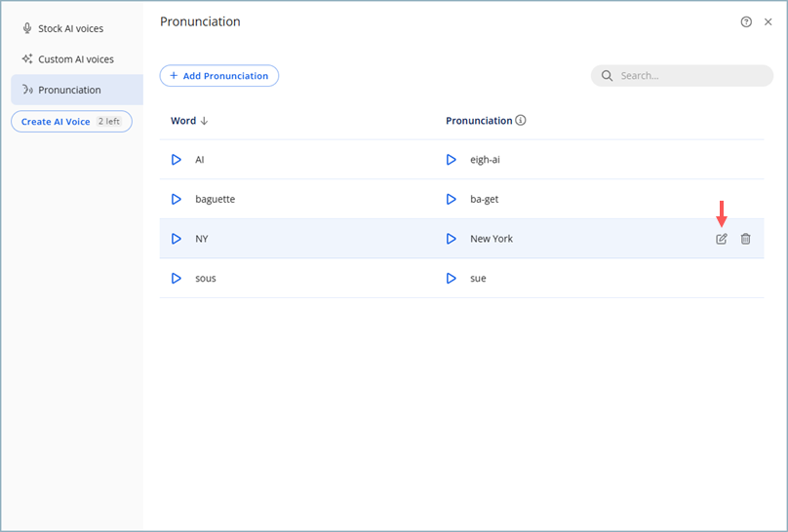Click the Add Pronunciation button
This screenshot has width=788, height=532.
coord(219,76)
